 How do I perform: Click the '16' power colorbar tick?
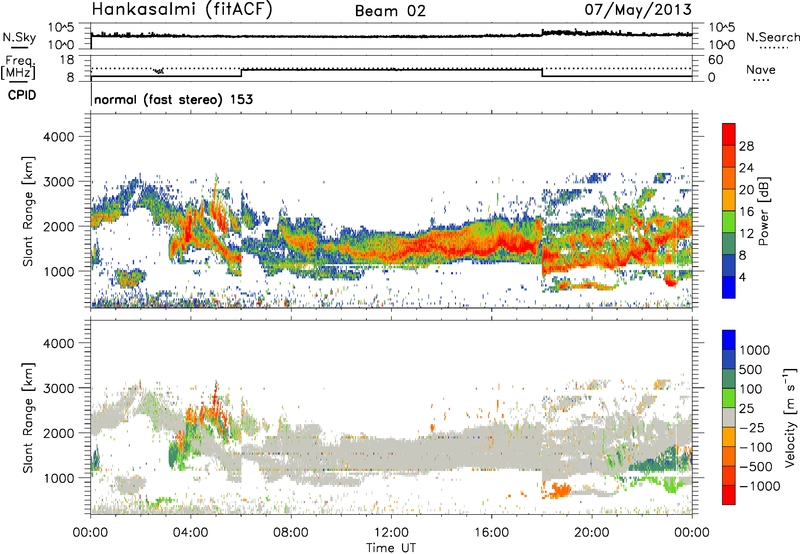pos(746,212)
